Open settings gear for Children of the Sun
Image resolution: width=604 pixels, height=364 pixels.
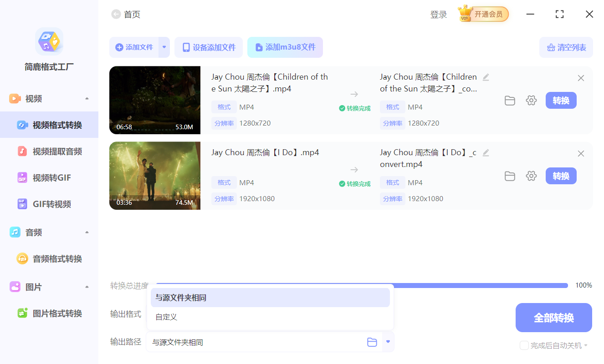point(531,101)
